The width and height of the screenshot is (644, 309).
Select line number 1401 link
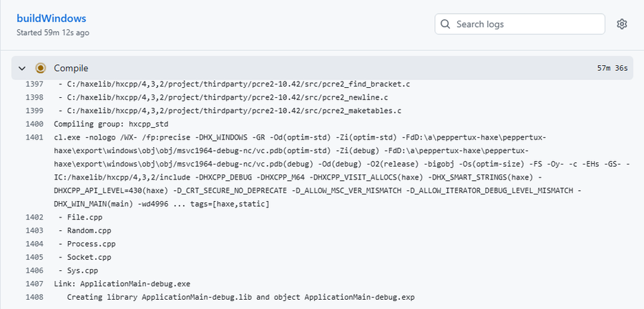[x=34, y=137]
